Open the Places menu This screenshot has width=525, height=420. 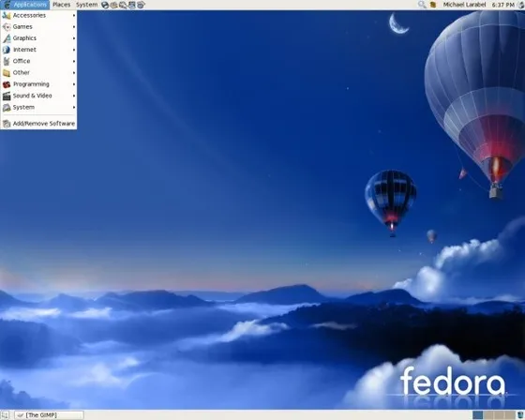point(62,5)
